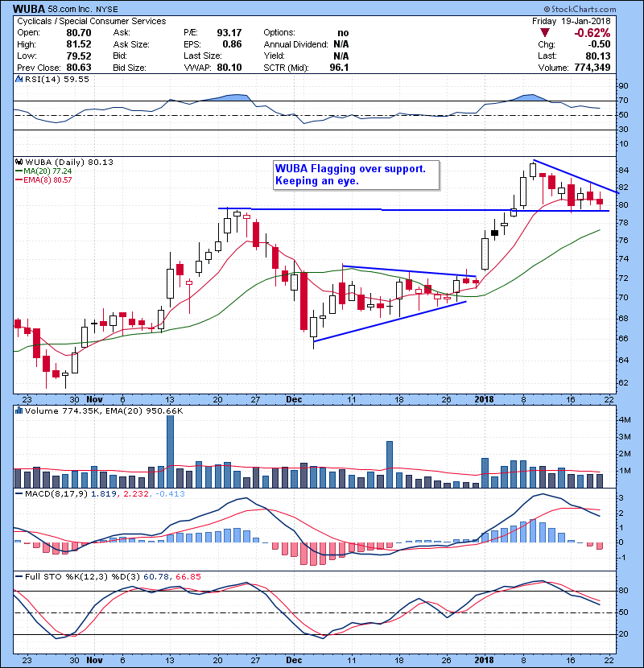Image resolution: width=644 pixels, height=668 pixels.
Task: Click the stochastic %D value 66.85
Action: [188, 576]
